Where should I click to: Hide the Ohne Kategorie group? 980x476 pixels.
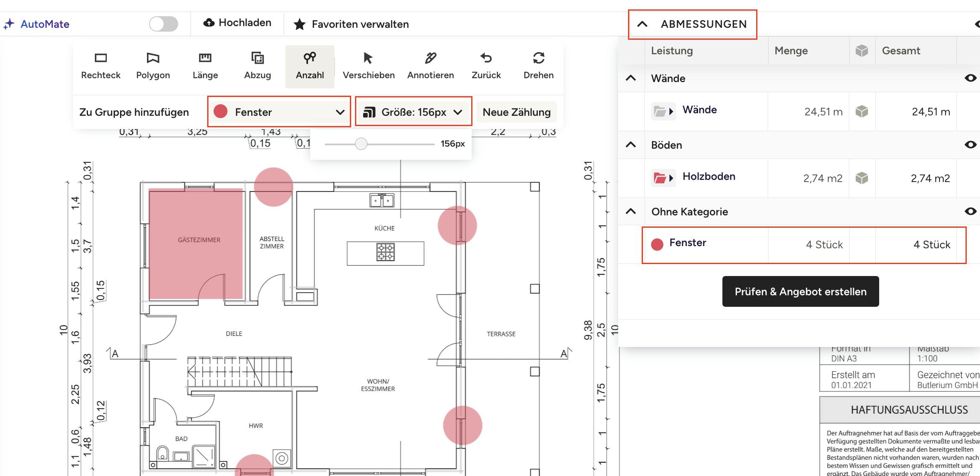point(970,212)
